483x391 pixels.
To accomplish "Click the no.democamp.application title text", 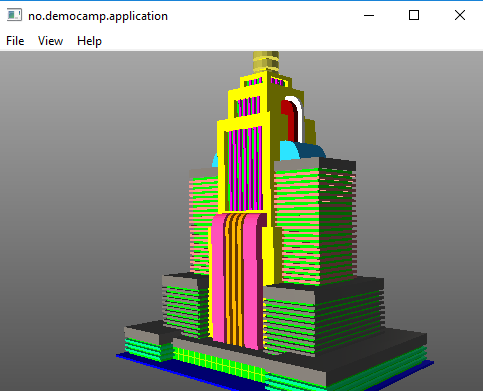I will pos(98,16).
